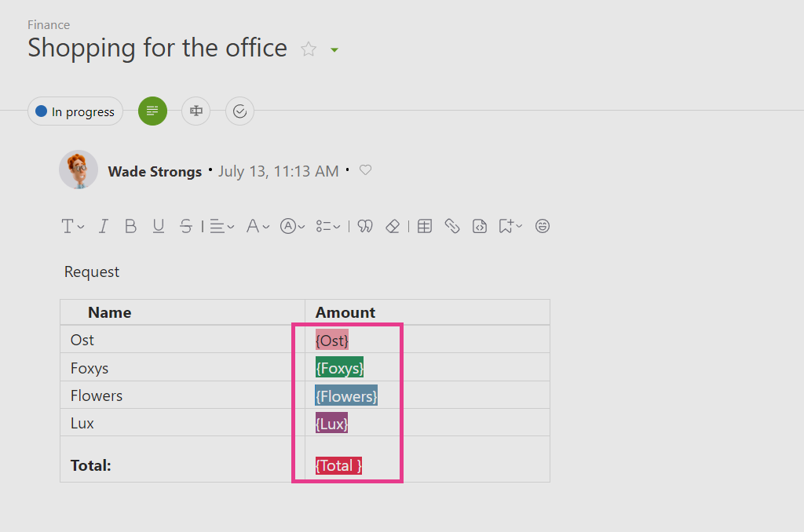Mark the task complete with the checkmark circle
The height and width of the screenshot is (532, 804).
point(240,111)
